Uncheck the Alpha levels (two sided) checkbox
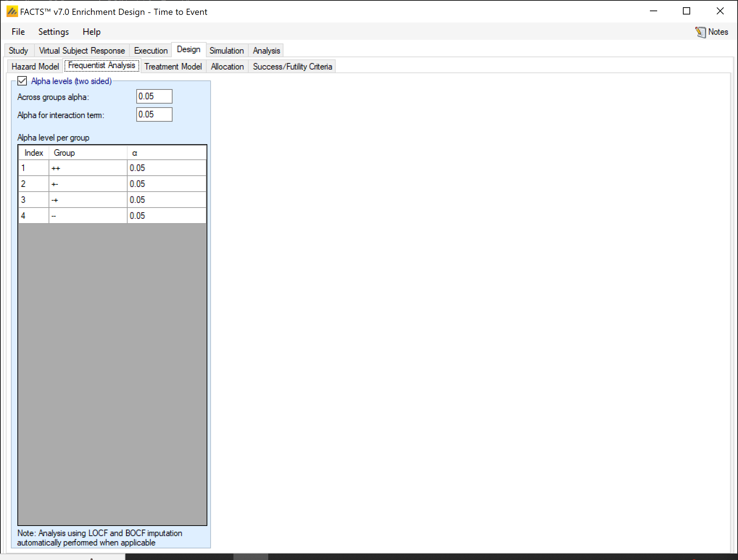The height and width of the screenshot is (560, 738). click(22, 81)
